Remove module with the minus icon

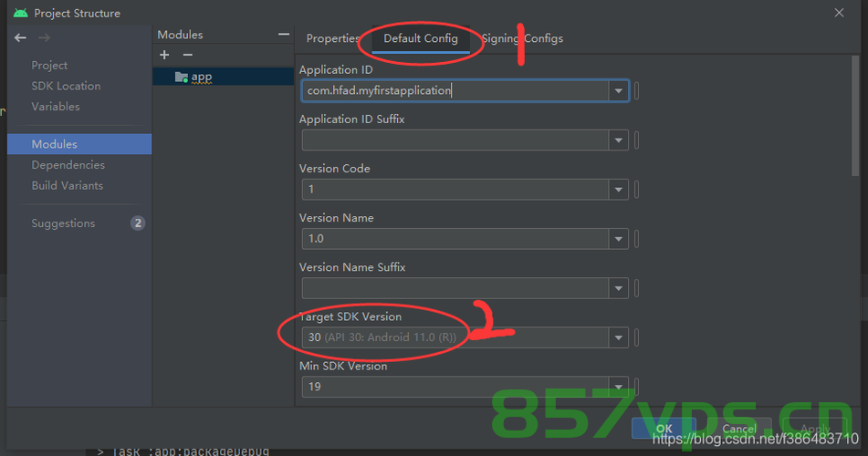(x=188, y=55)
